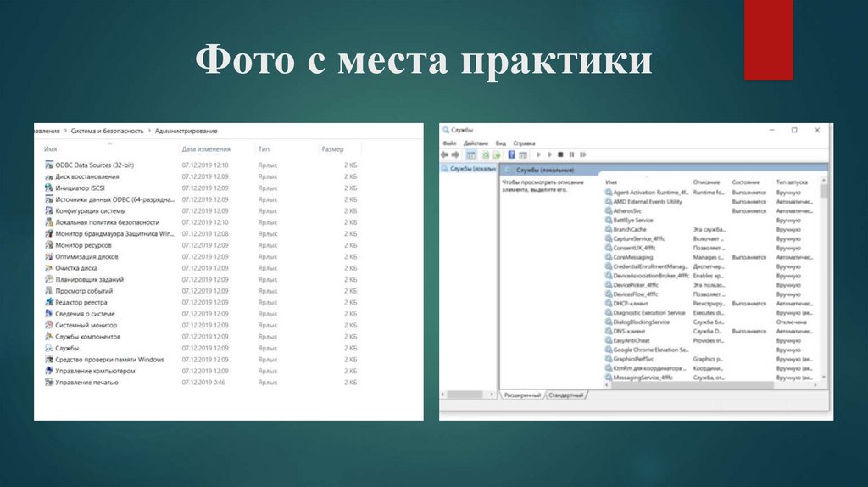Viewport: 868px width, 487px height.
Task: Click the icon beside Инициатор iSCSI
Action: point(49,188)
